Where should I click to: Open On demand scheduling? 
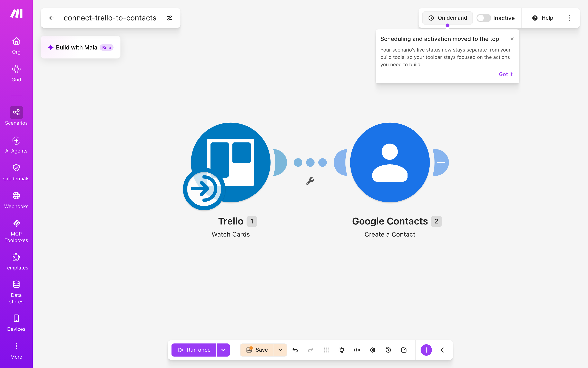pyautogui.click(x=447, y=18)
